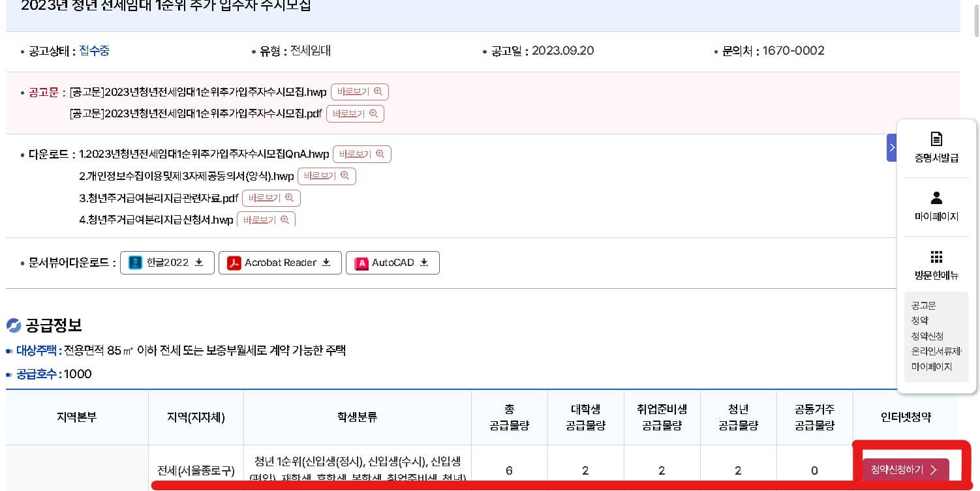
Task: Open 바로보기 for 추가입주자수시모집.hwp notice
Action: coord(360,92)
